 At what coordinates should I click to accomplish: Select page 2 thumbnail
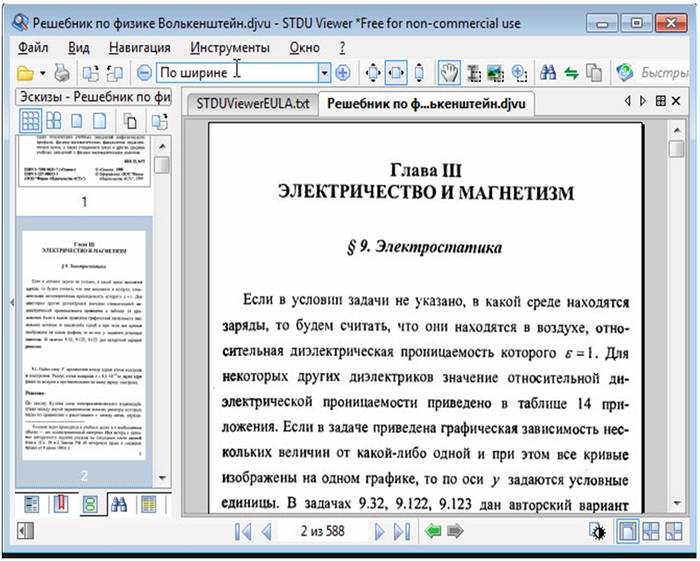click(x=84, y=345)
